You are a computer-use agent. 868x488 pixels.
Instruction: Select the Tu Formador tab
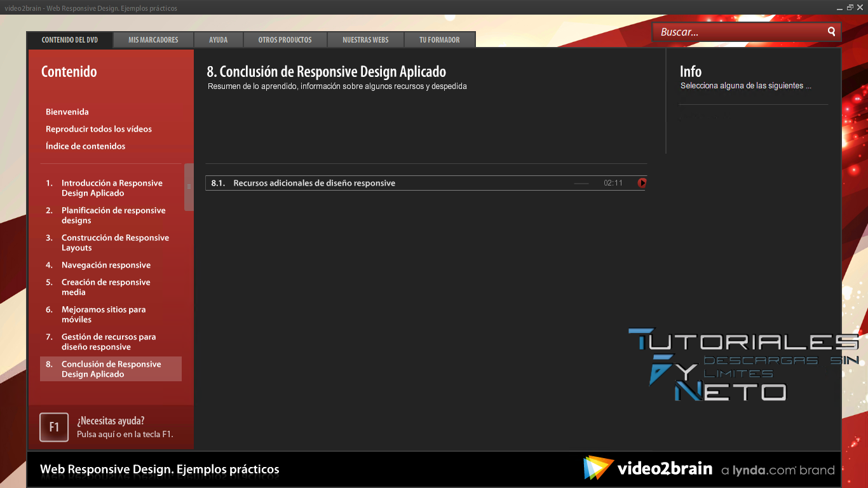click(x=440, y=39)
